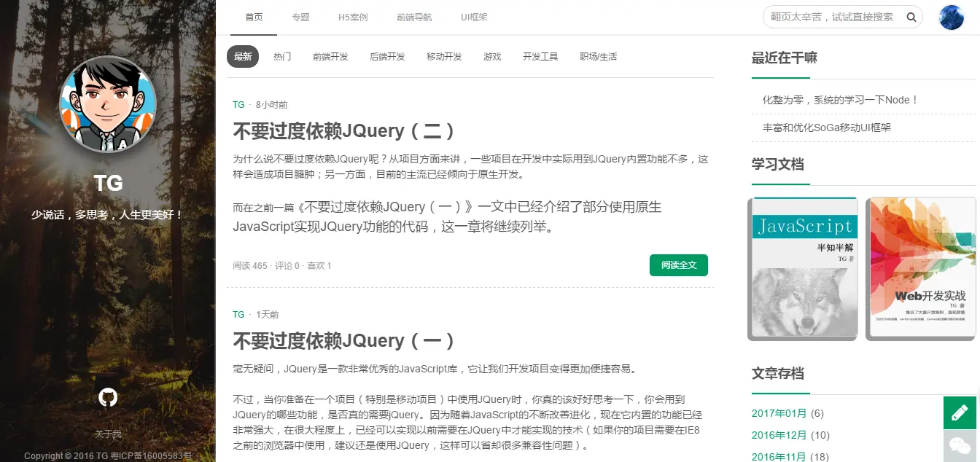Image resolution: width=980 pixels, height=462 pixels.
Task: Open the globe user avatar icon
Action: pos(952,17)
